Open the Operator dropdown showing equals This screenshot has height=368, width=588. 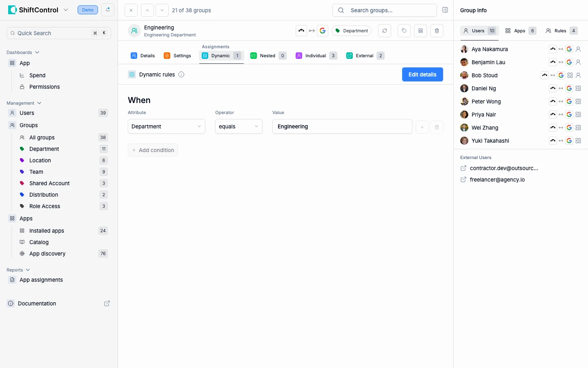coord(238,126)
